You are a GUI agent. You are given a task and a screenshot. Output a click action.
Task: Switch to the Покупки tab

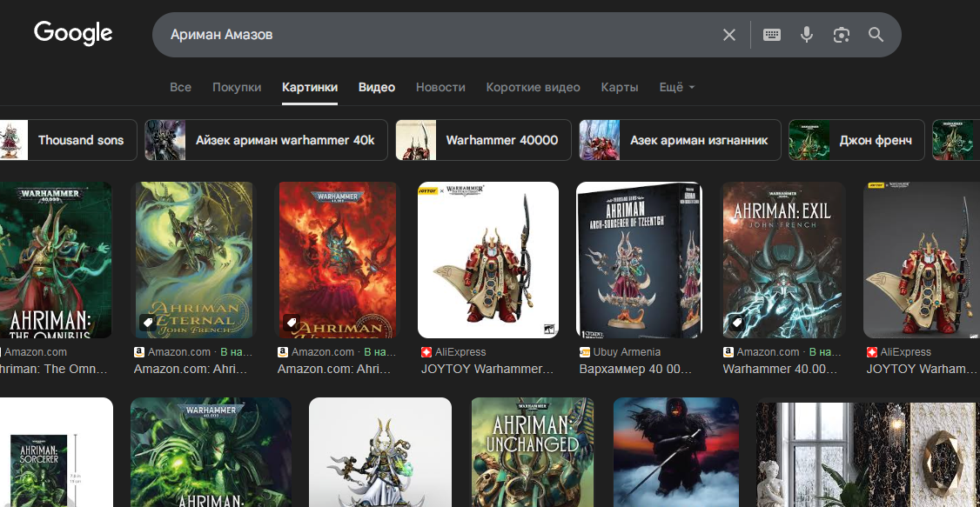click(237, 88)
